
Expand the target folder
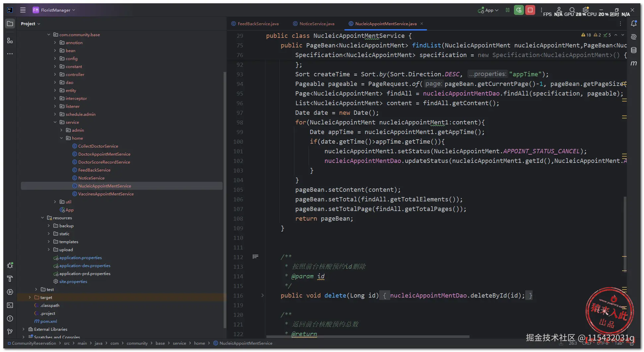pos(30,297)
